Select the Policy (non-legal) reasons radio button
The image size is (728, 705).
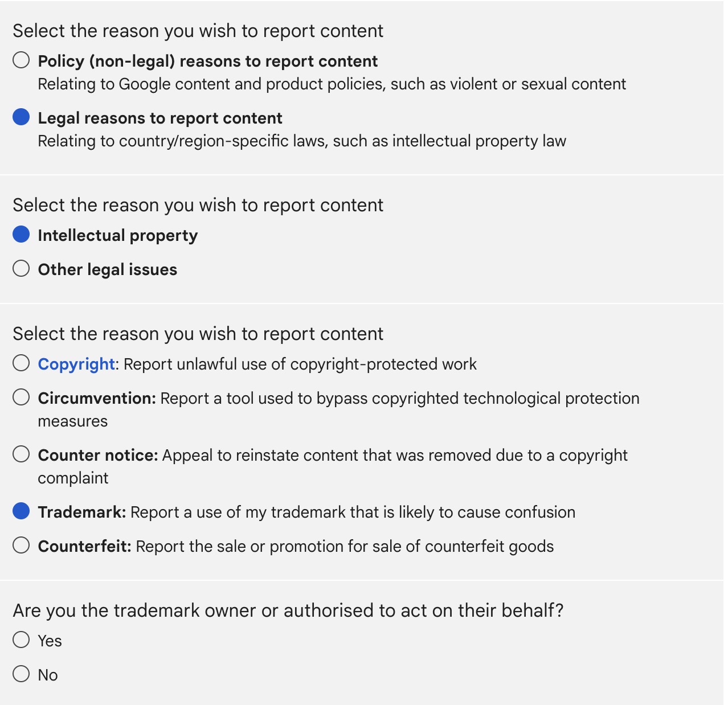click(x=21, y=60)
